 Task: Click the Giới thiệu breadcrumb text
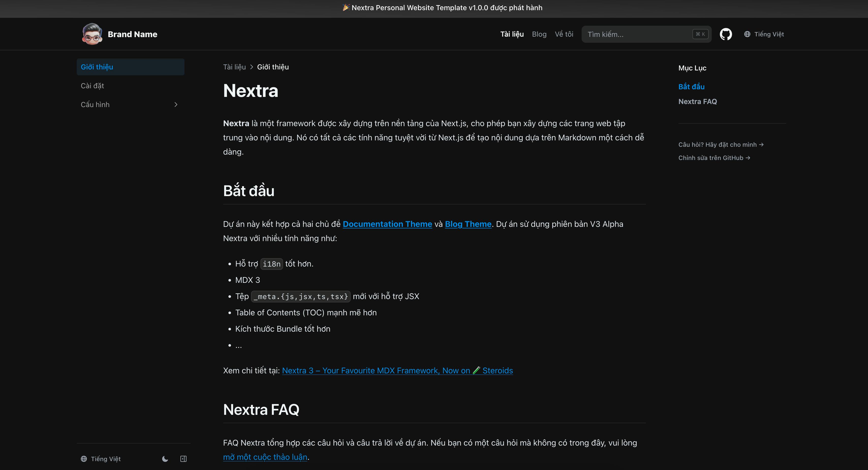[x=273, y=67]
